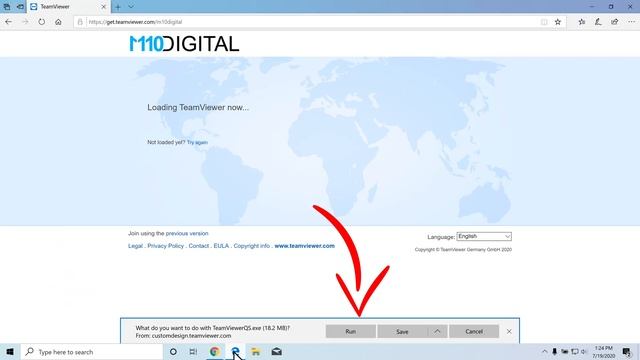This screenshot has width=640, height=360.
Task: Open Cortana from the taskbar
Action: (173, 351)
